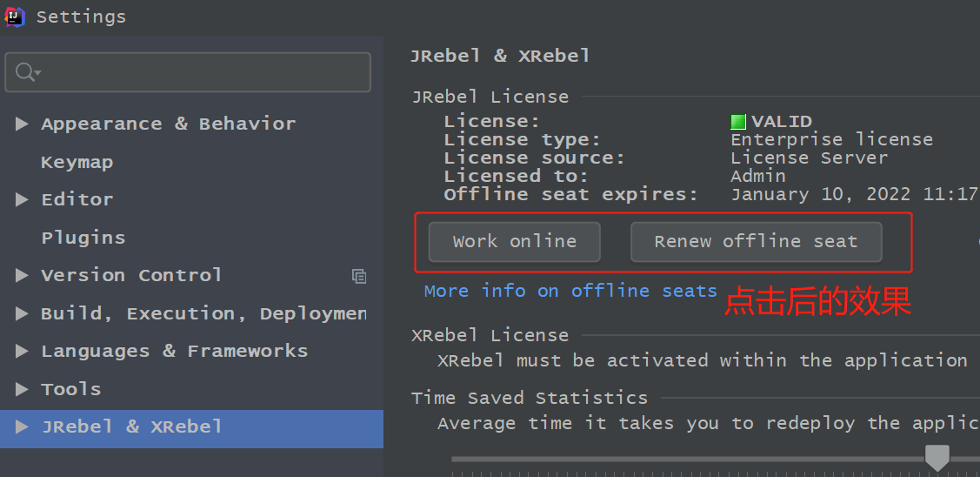Select JRebel & XRebel in sidebar
The width and height of the screenshot is (980, 477).
point(191,429)
